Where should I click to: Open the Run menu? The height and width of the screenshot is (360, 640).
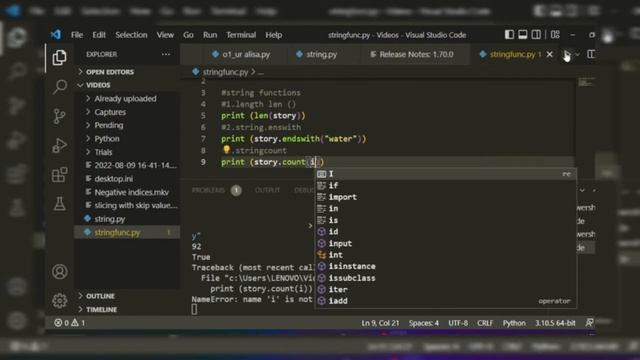(210, 35)
